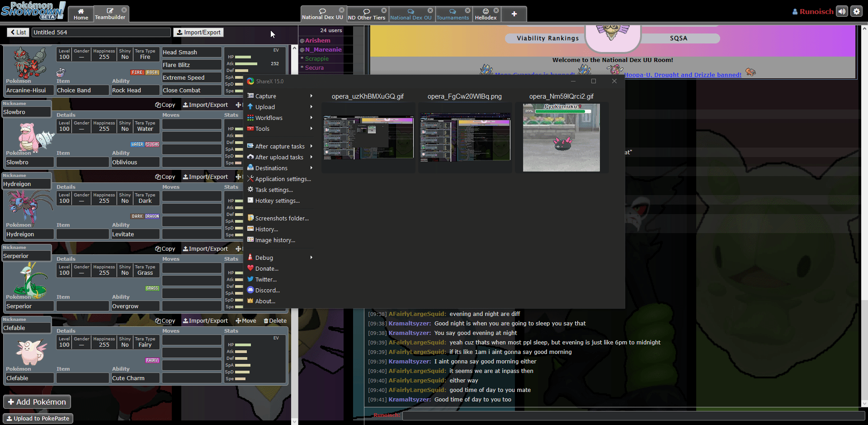The image size is (868, 425).
Task: Open Viability Rankings link
Action: click(x=547, y=38)
